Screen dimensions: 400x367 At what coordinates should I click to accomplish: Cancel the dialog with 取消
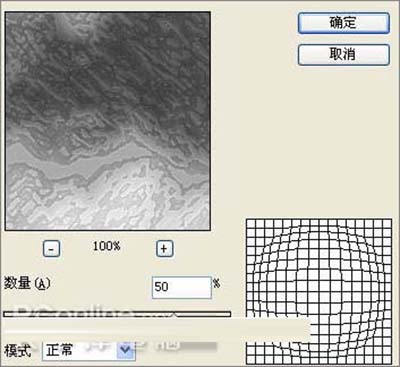(x=344, y=55)
